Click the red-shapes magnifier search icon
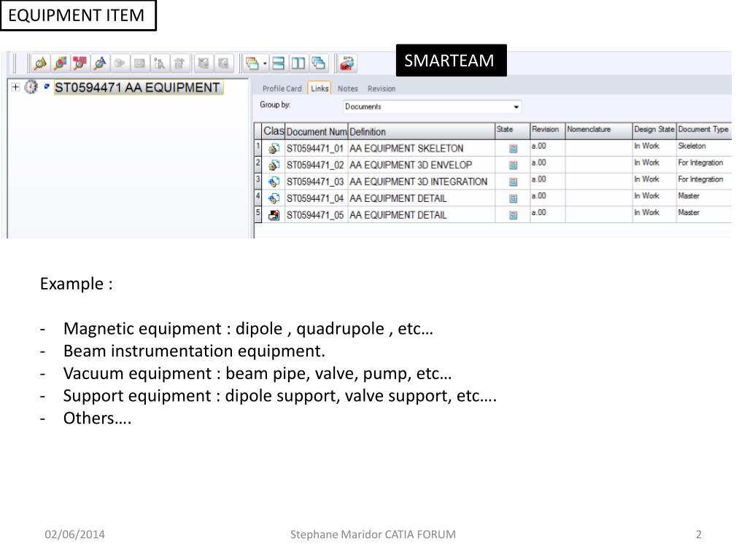The width and height of the screenshot is (747, 560). (80, 63)
